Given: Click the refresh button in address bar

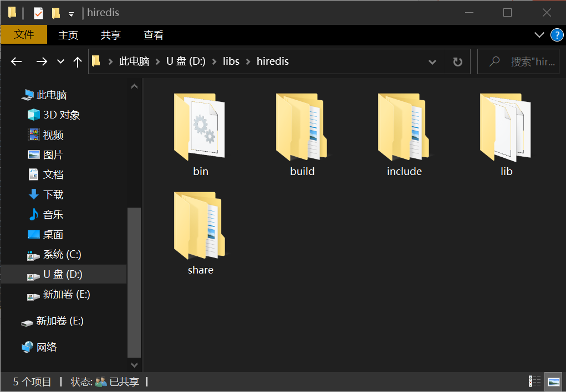Looking at the screenshot, I should pos(457,61).
